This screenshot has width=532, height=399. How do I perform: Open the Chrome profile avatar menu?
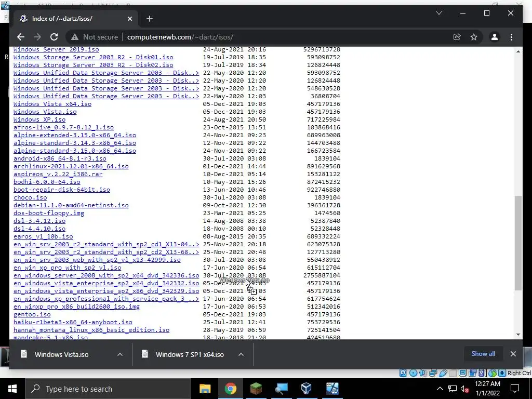point(495,37)
